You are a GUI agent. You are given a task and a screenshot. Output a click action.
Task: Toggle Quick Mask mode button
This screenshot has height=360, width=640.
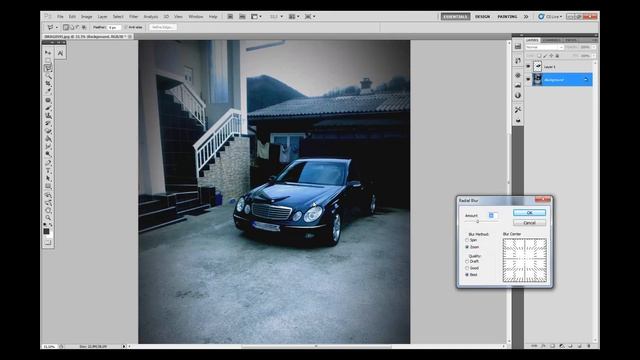(x=48, y=242)
